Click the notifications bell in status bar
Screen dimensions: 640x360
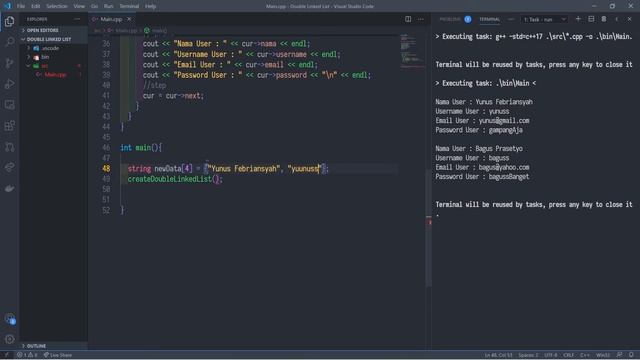[x=631, y=355]
